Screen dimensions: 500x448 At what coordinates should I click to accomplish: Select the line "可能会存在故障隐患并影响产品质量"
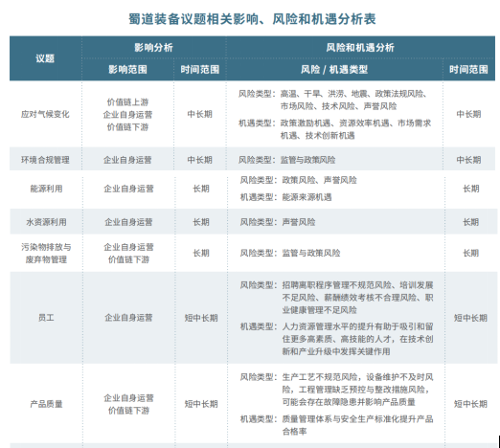click(x=349, y=402)
